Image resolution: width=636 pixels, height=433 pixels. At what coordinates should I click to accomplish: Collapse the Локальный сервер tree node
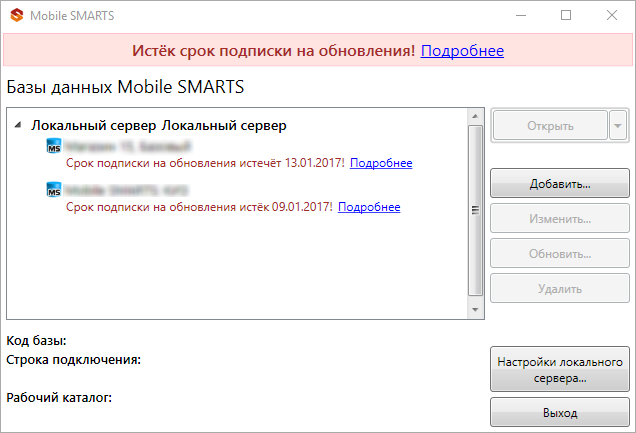pos(18,125)
